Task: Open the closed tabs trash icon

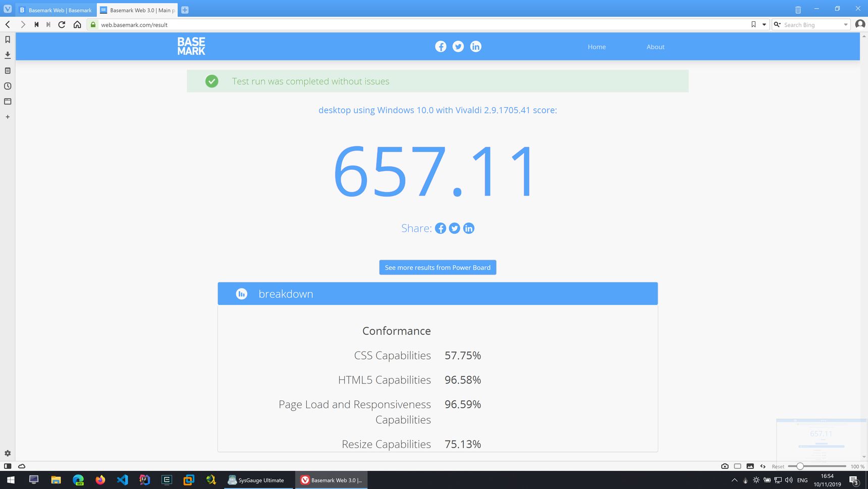Action: point(798,10)
